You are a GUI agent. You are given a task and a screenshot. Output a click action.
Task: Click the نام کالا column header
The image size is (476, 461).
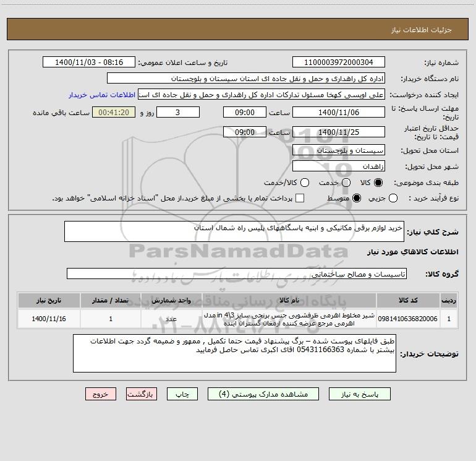(289, 300)
